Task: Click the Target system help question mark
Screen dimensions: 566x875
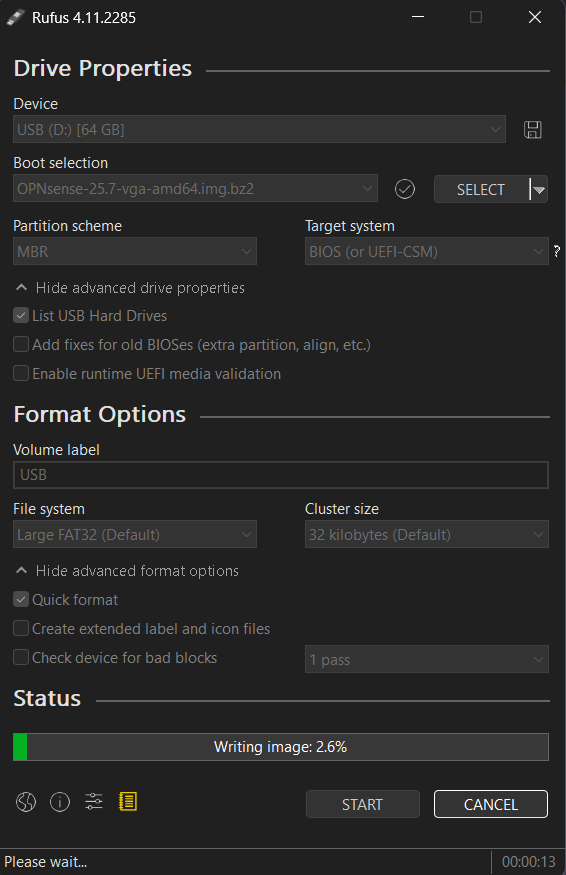Action: tap(557, 251)
